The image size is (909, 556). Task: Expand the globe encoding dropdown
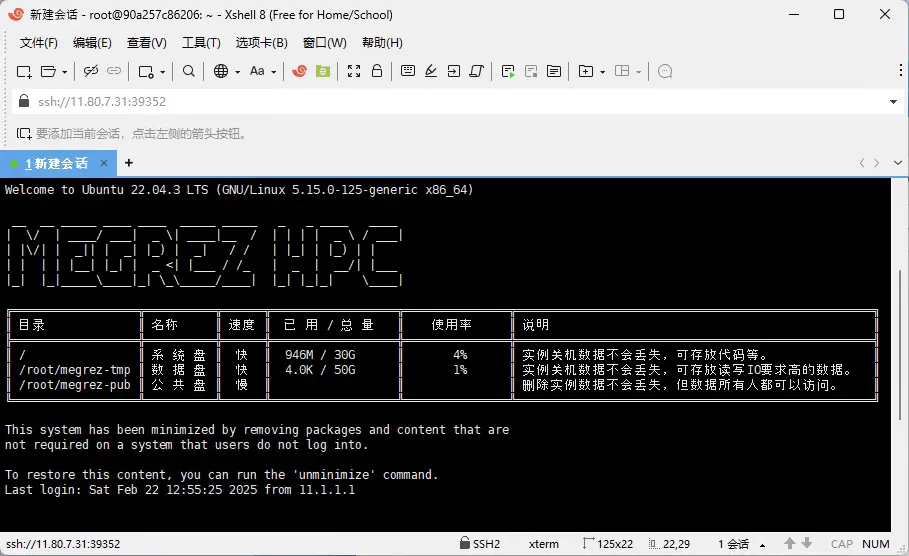236,72
